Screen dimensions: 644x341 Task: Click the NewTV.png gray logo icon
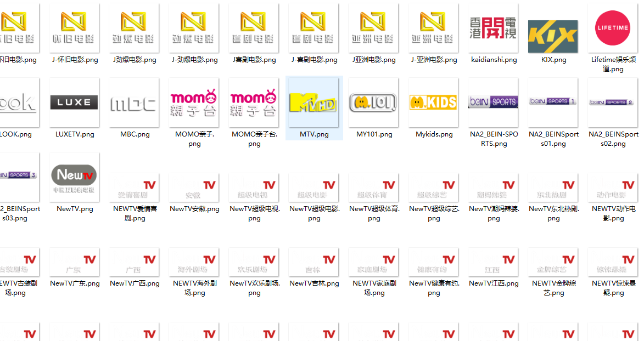click(74, 177)
